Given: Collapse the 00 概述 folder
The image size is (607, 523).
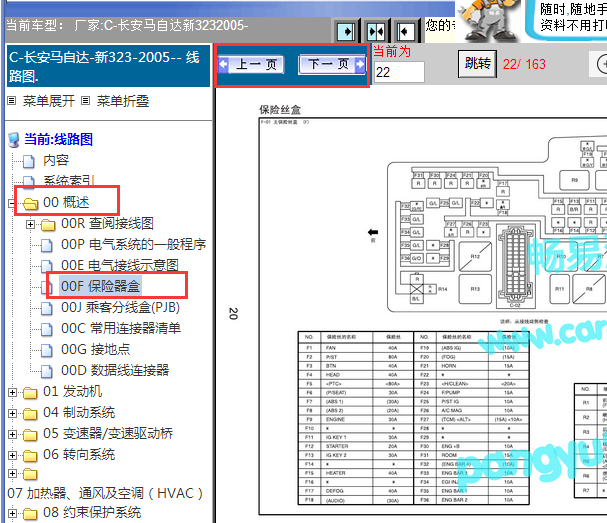Looking at the screenshot, I should click(x=12, y=203).
